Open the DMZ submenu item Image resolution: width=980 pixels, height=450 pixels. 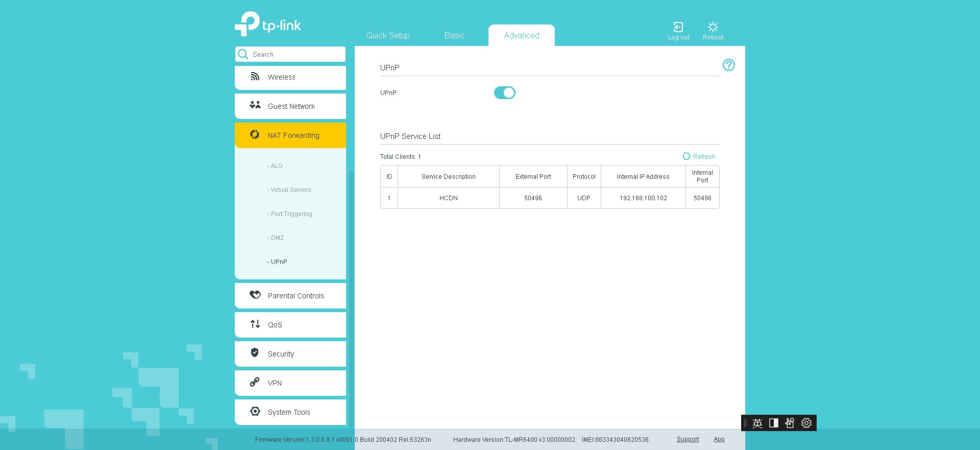point(276,238)
